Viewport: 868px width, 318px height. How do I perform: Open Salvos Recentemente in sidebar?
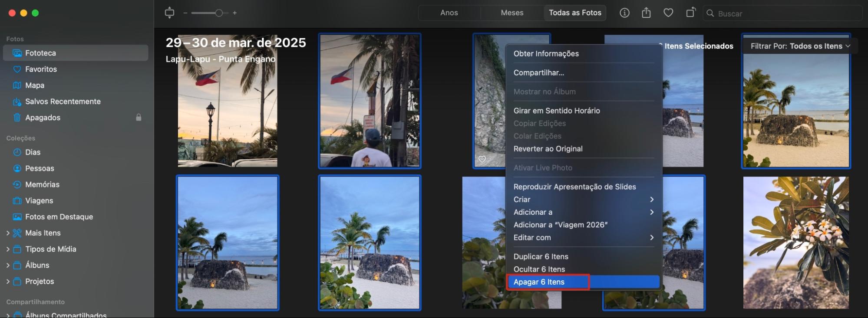[76, 102]
